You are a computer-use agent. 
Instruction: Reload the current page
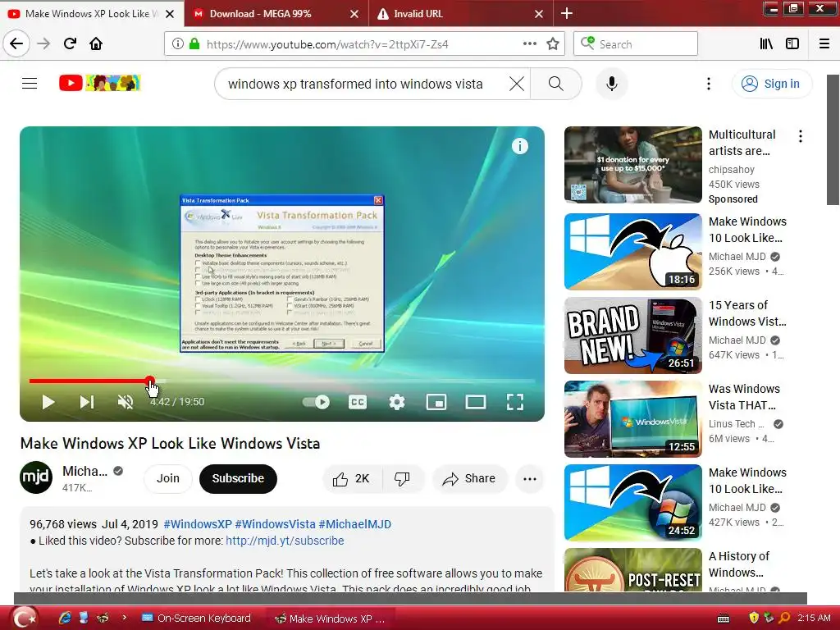click(70, 43)
